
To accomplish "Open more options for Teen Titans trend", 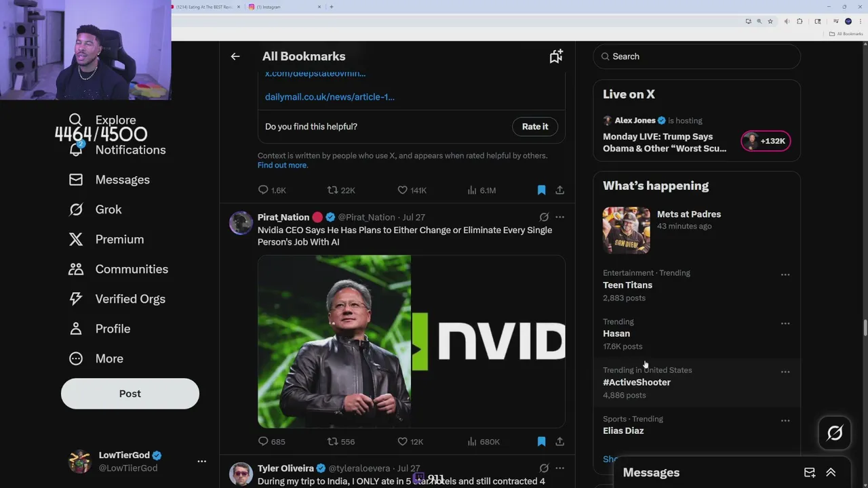I will (x=785, y=274).
